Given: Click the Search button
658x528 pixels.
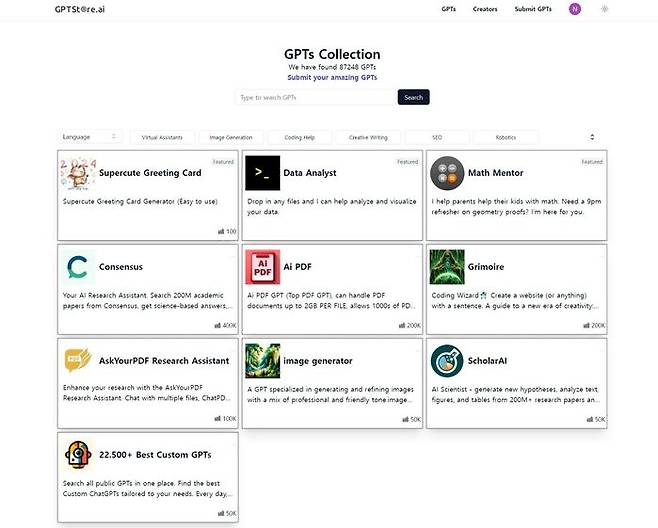Looking at the screenshot, I should click(x=413, y=97).
